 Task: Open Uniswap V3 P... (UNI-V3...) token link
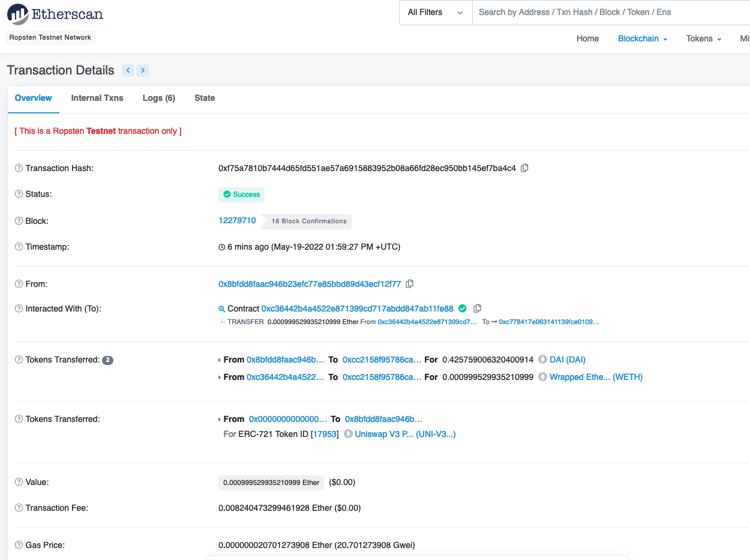[406, 434]
